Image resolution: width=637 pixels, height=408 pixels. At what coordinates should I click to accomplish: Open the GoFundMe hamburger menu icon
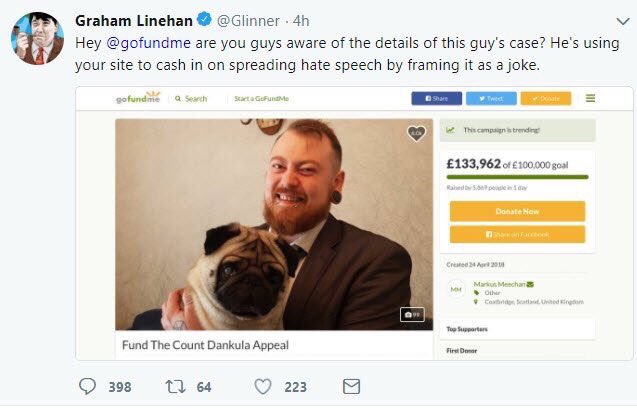point(590,98)
